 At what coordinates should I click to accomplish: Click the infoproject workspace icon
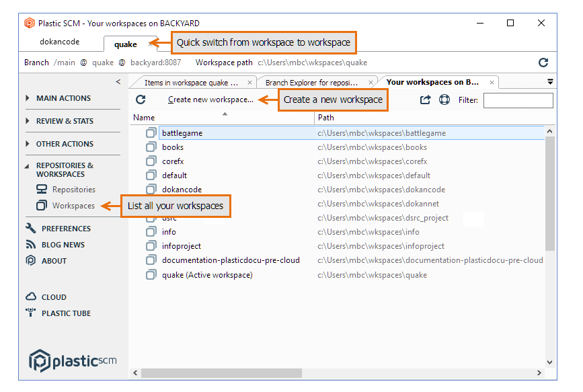tap(151, 246)
